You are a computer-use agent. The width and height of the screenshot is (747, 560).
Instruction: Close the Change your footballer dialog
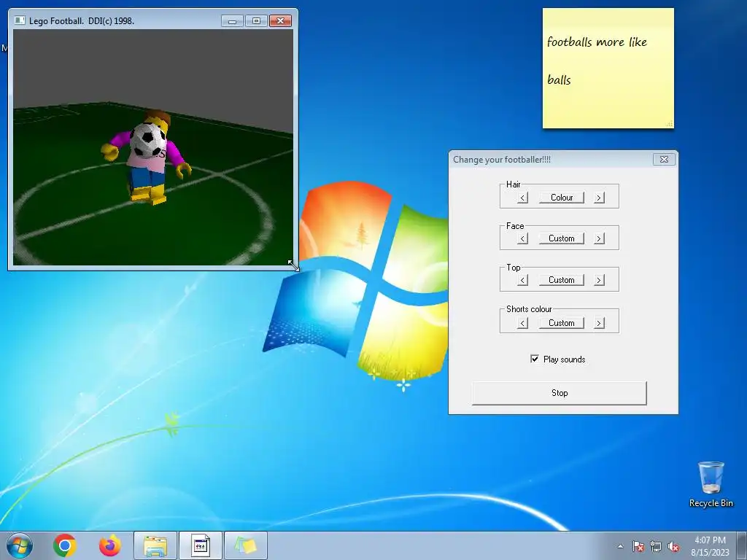point(664,160)
